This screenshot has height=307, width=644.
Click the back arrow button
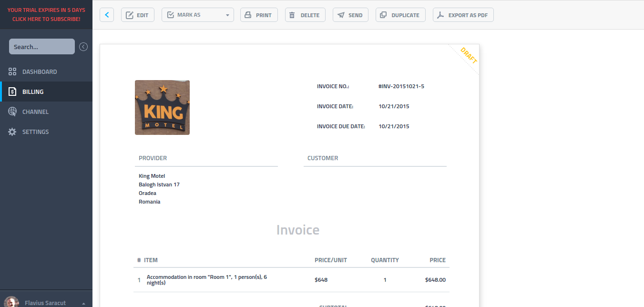tap(107, 15)
